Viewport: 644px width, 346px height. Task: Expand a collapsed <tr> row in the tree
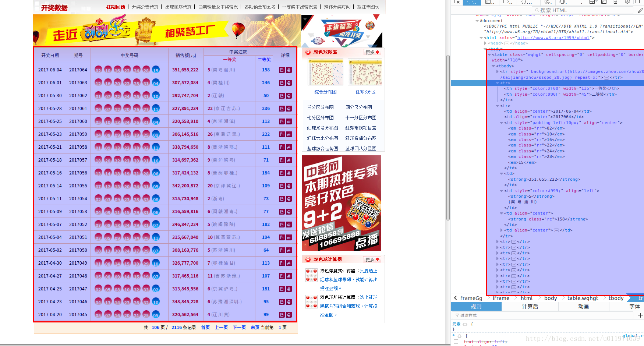[498, 242]
